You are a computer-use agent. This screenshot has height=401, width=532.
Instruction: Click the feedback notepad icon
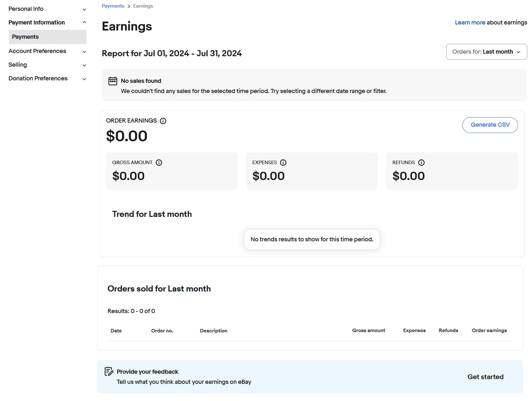tap(109, 371)
